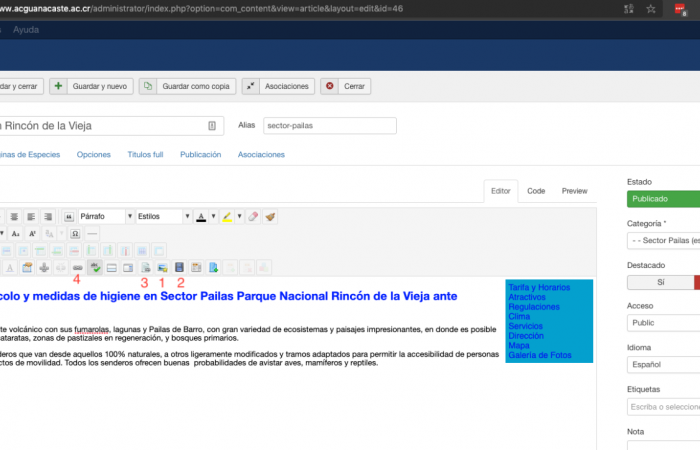Viewport: 700px width, 450px height.
Task: Open the Párrafo format dropdown
Action: (x=104, y=216)
